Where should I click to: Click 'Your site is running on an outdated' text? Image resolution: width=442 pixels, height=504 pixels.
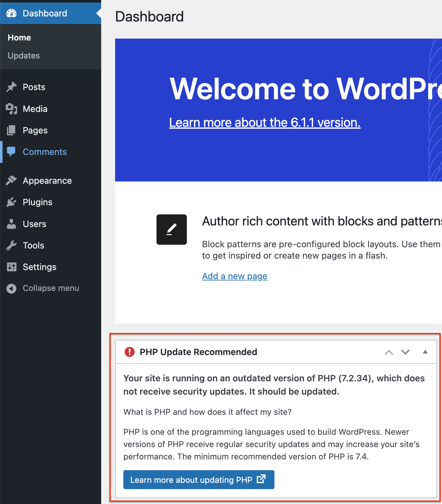(274, 385)
